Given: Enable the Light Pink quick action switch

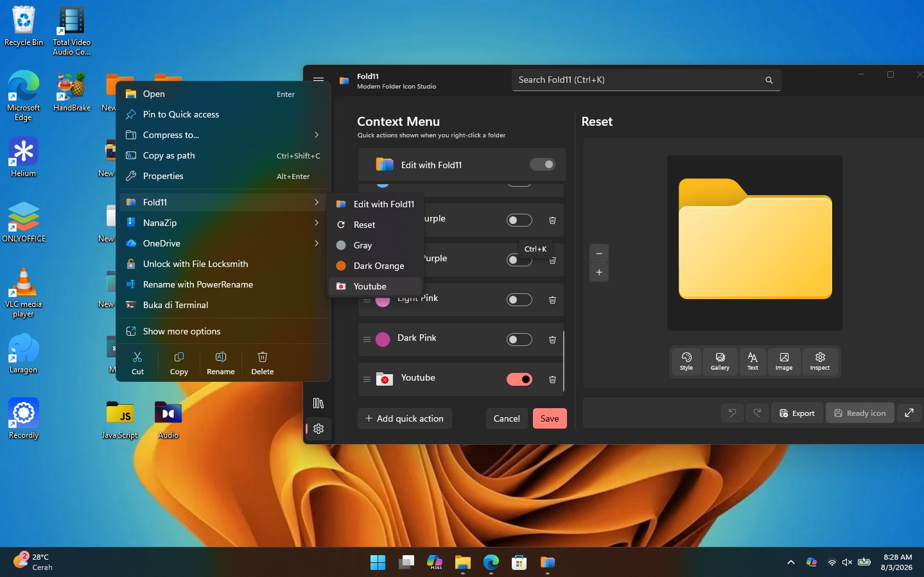Looking at the screenshot, I should pos(519,300).
